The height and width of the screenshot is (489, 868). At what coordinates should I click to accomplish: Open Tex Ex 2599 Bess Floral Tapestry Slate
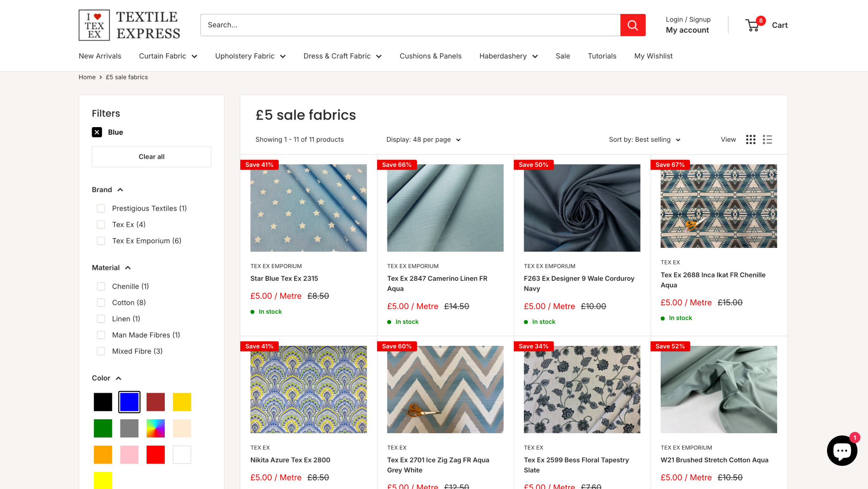(x=576, y=465)
